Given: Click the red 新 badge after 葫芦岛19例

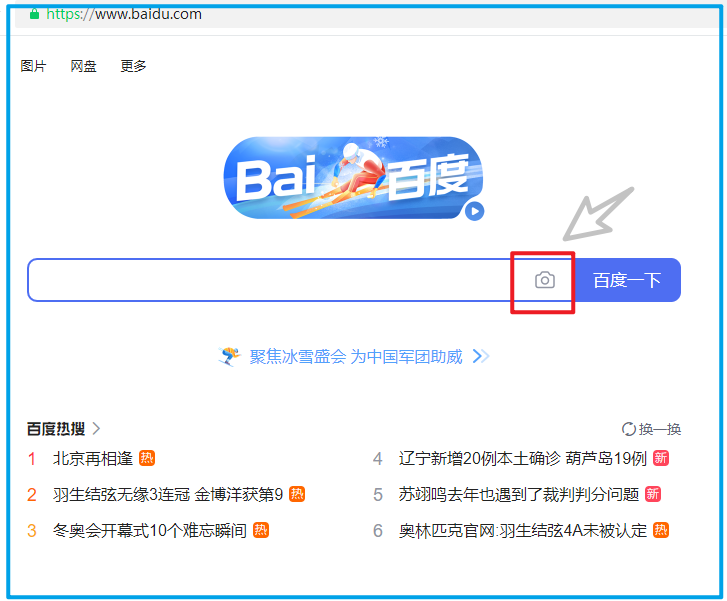Looking at the screenshot, I should pyautogui.click(x=661, y=458).
